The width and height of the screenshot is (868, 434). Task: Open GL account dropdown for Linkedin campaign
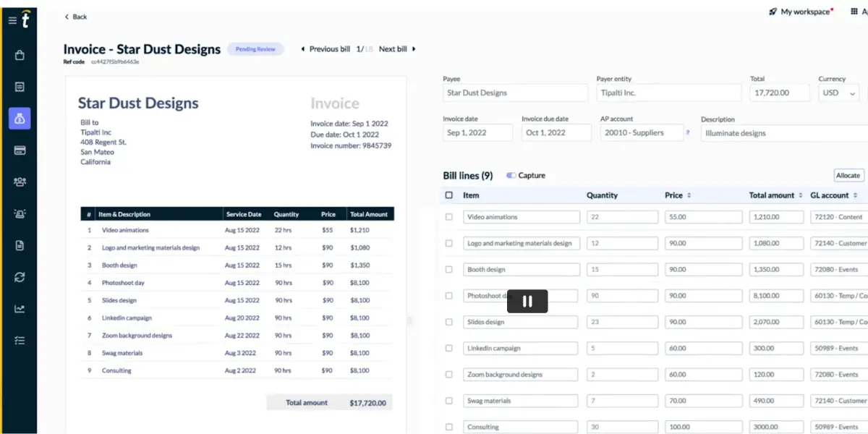pyautogui.click(x=839, y=348)
